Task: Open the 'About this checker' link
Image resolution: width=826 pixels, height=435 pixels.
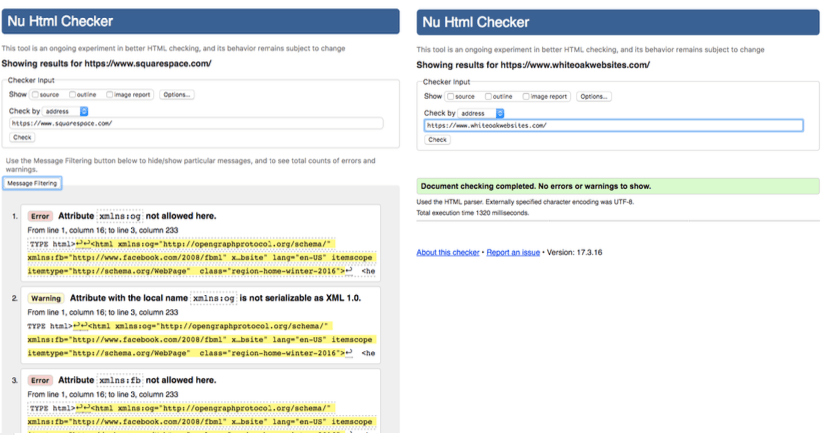Action: (x=448, y=252)
